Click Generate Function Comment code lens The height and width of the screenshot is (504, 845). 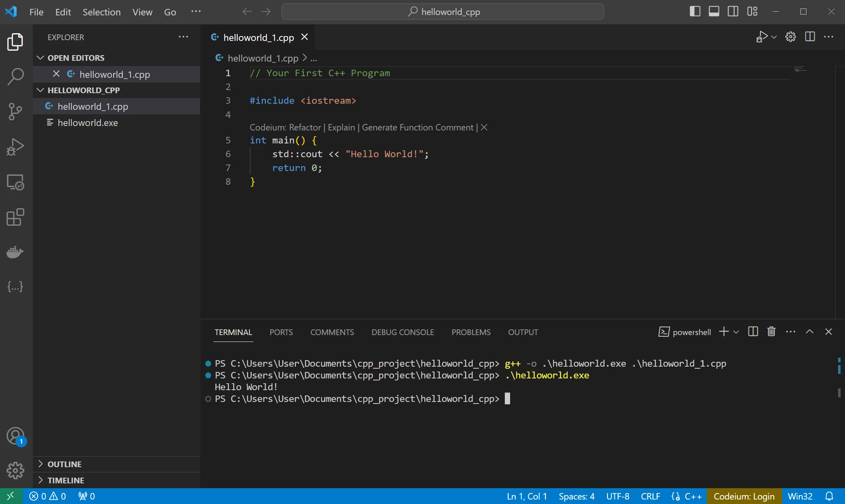coord(417,127)
